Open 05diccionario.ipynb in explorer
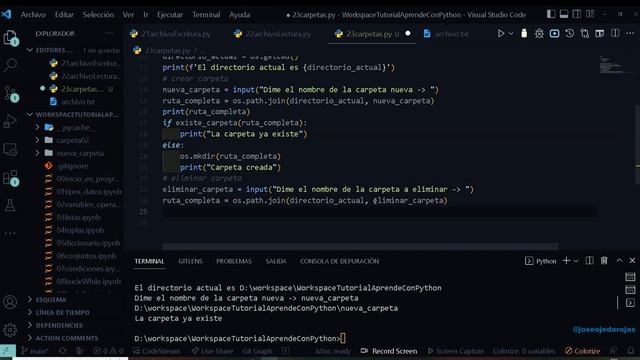The image size is (640, 360). pos(88,243)
